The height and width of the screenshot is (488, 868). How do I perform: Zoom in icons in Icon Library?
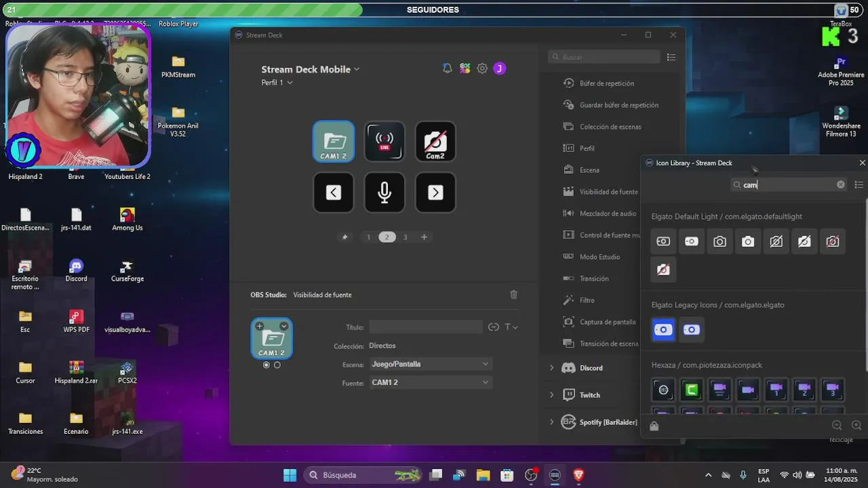[856, 425]
